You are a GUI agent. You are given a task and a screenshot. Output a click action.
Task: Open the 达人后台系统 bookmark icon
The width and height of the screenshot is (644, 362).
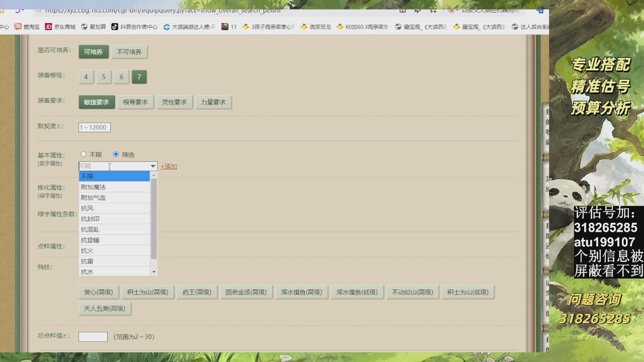(515, 27)
